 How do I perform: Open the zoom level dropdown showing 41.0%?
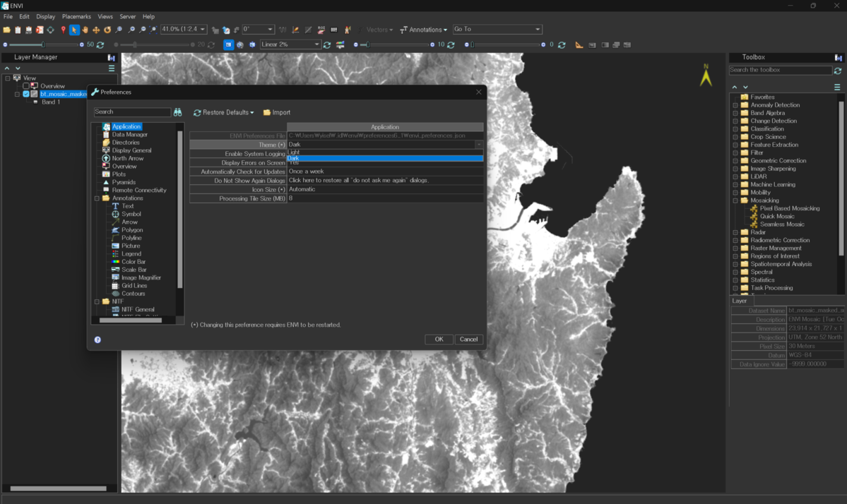pos(203,30)
